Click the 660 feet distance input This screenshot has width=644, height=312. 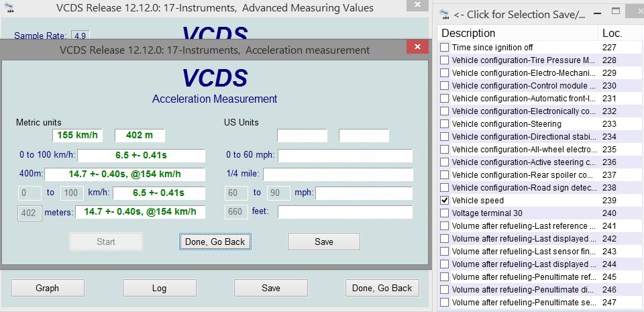click(x=236, y=212)
